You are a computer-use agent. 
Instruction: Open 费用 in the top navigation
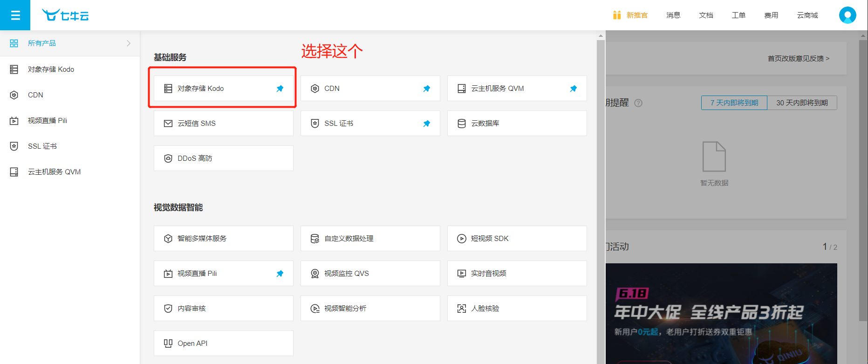(771, 15)
